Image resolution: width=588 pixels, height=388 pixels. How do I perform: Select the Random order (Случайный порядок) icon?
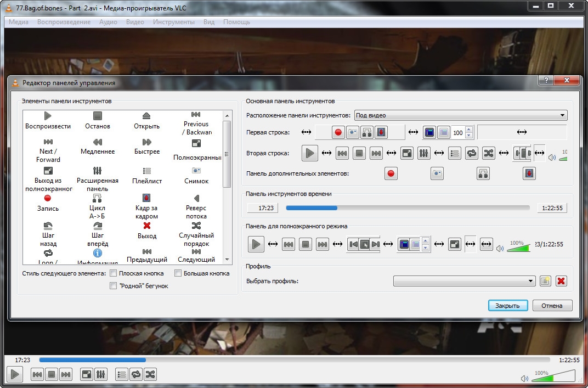(x=196, y=226)
